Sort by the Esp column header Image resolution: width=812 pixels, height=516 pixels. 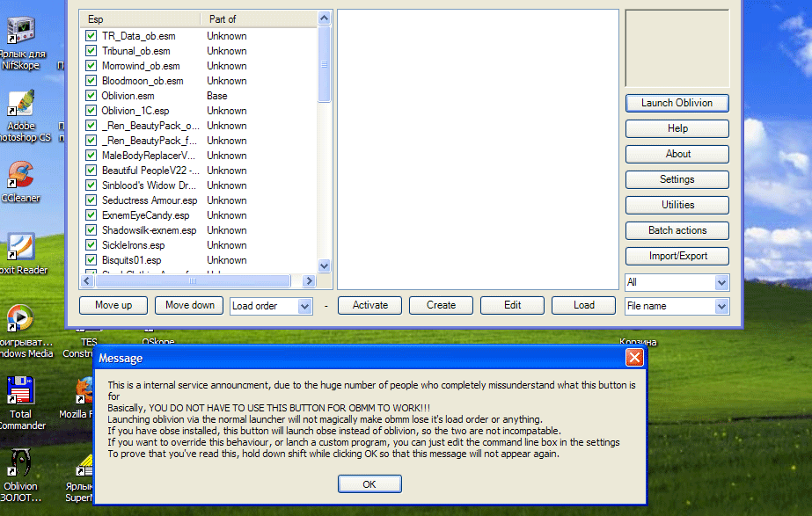141,19
